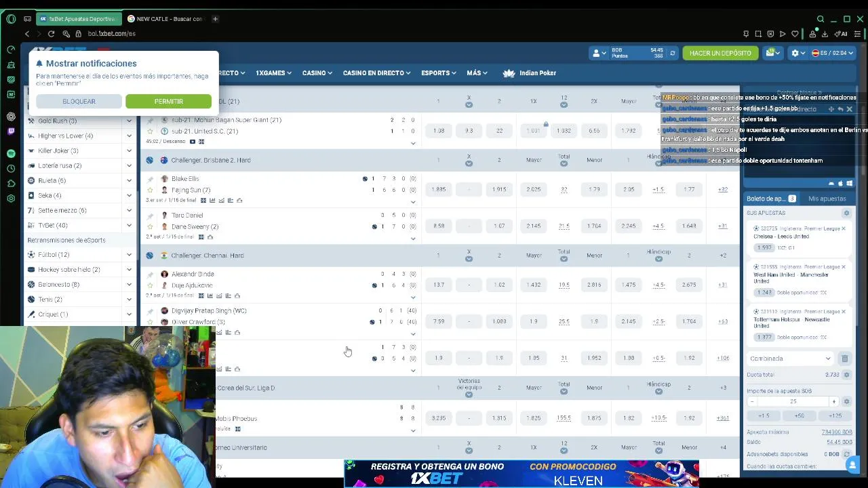
Task: Open the user account dropdown
Action: 598,53
